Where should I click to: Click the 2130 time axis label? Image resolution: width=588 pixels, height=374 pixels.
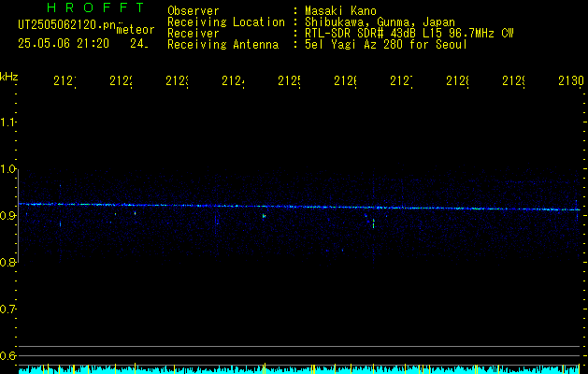pyautogui.click(x=571, y=80)
